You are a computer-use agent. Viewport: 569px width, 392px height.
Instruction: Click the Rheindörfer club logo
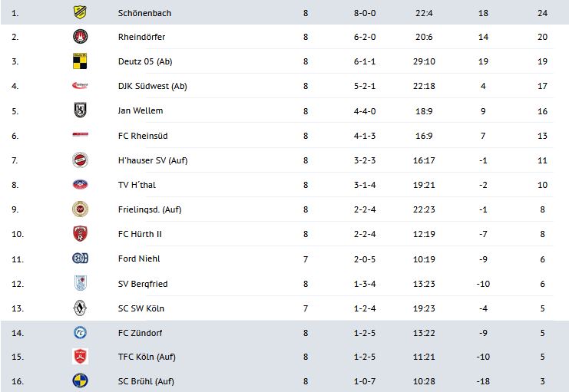click(80, 37)
